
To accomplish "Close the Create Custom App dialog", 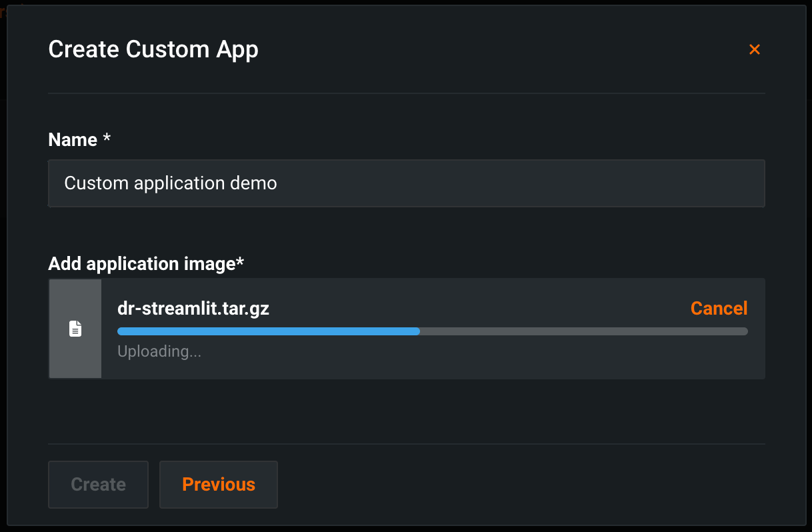I will point(754,49).
